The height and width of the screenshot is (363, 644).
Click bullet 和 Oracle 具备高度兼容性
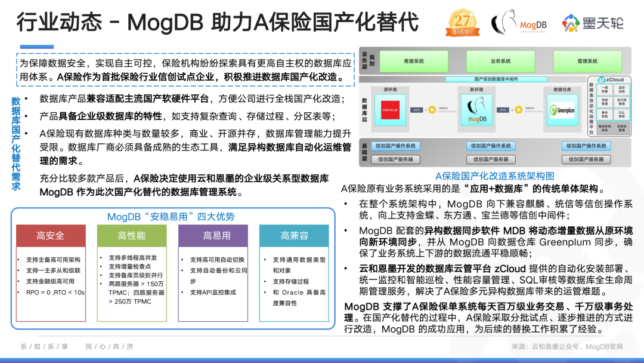tap(299, 298)
